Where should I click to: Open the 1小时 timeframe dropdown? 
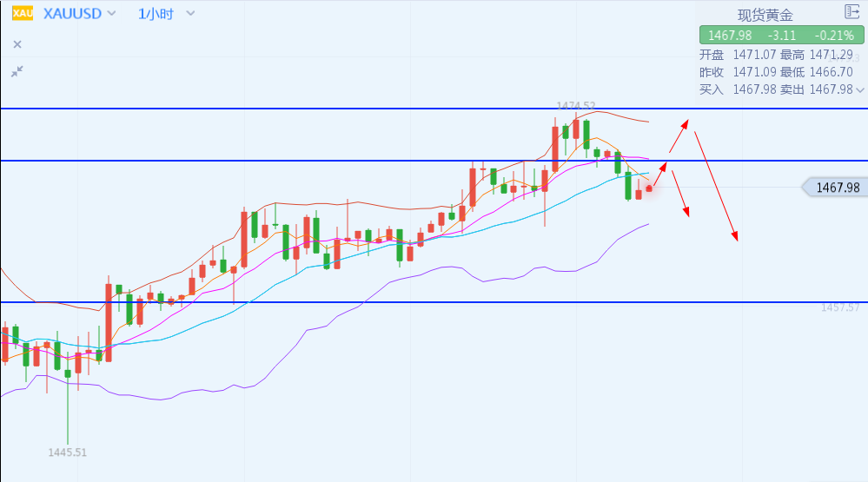coord(190,14)
